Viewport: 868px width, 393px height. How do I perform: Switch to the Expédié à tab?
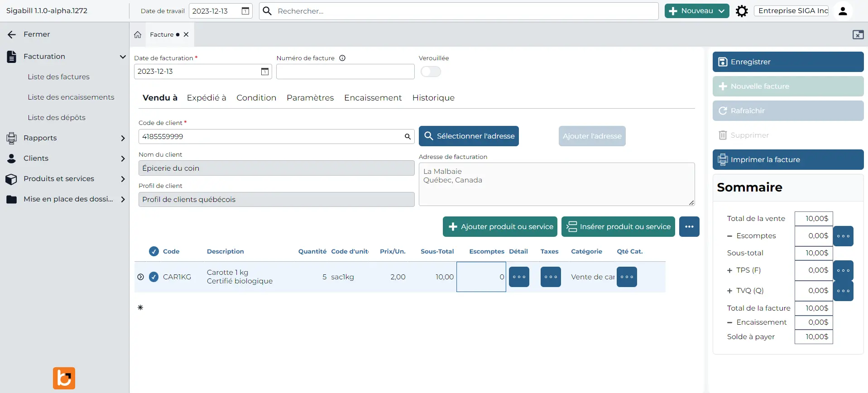tap(206, 98)
